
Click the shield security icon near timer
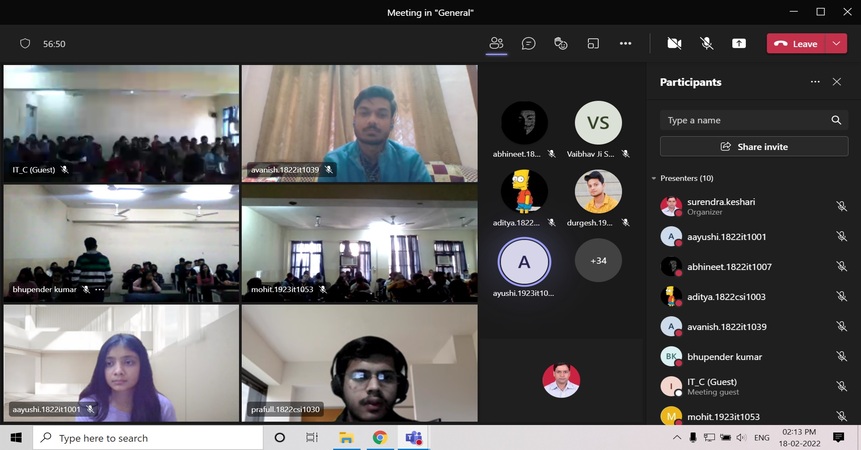click(x=25, y=44)
